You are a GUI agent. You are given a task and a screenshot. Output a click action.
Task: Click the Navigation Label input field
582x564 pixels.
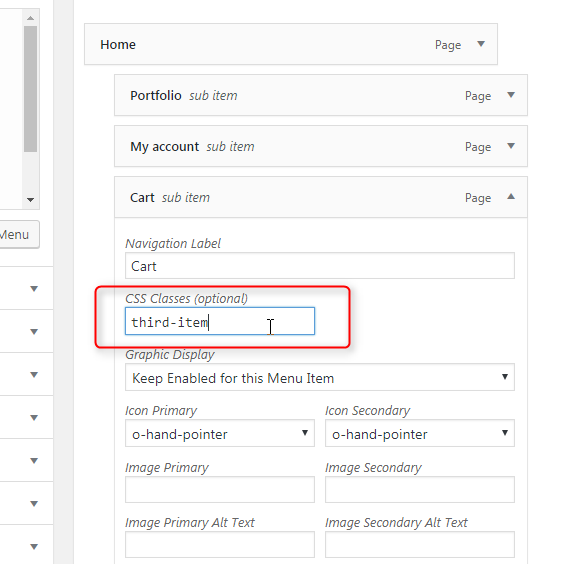point(320,266)
